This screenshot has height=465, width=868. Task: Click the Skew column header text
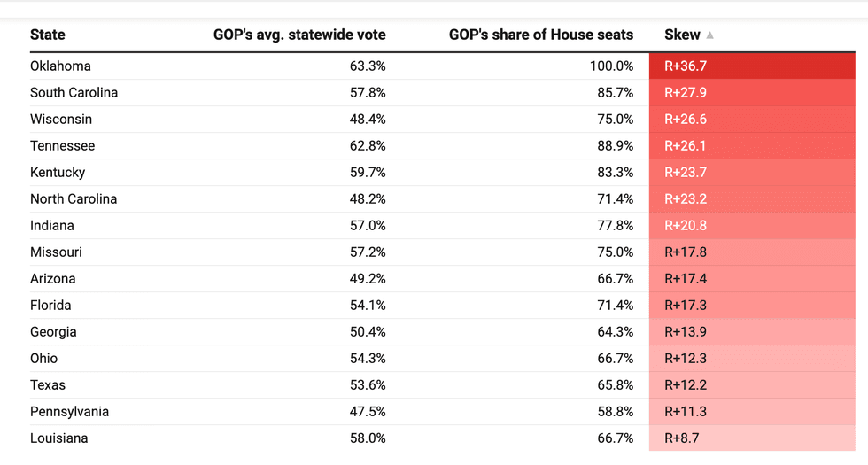(x=682, y=35)
